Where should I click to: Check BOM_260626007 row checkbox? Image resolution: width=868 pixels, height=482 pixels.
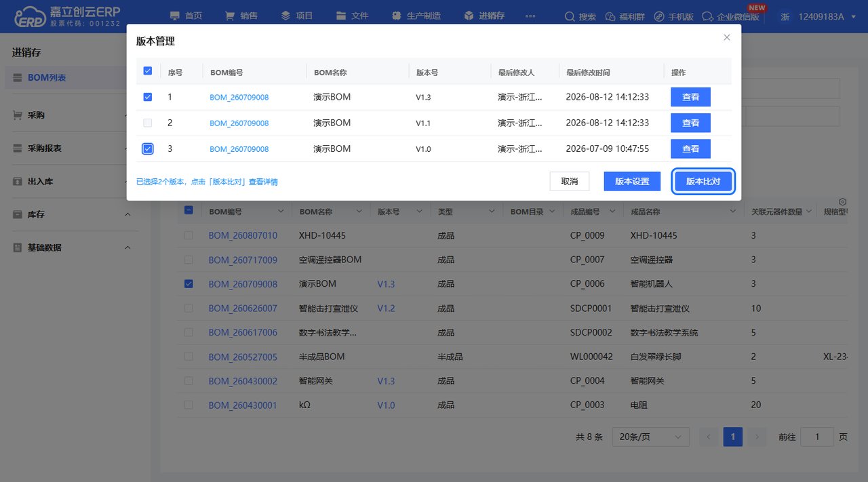coord(189,308)
